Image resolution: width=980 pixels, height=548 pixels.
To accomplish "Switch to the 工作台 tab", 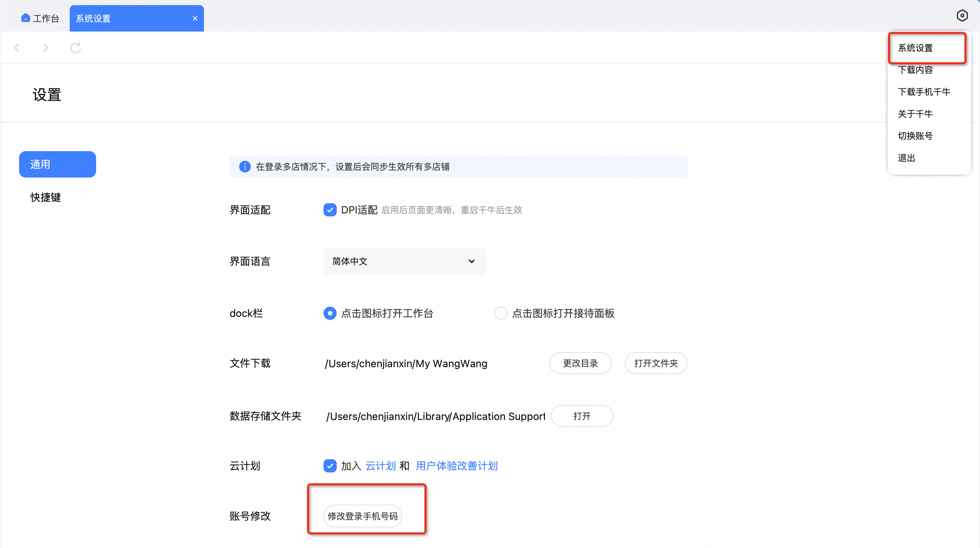I will [40, 18].
